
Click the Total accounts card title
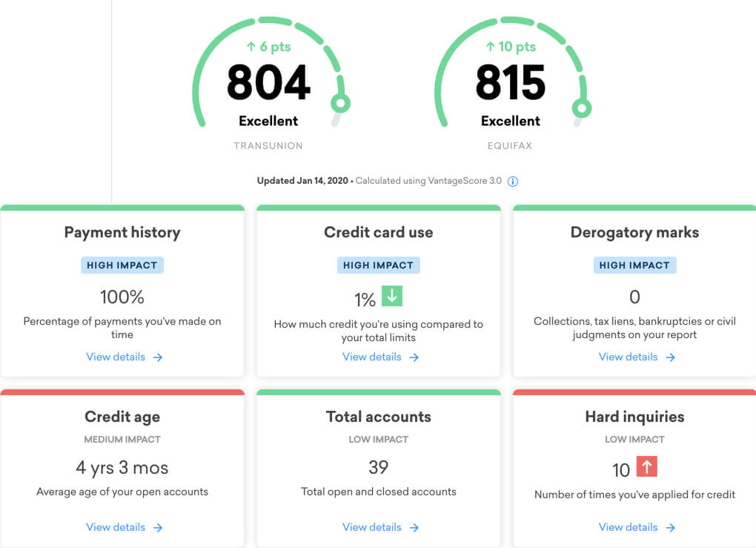379,417
